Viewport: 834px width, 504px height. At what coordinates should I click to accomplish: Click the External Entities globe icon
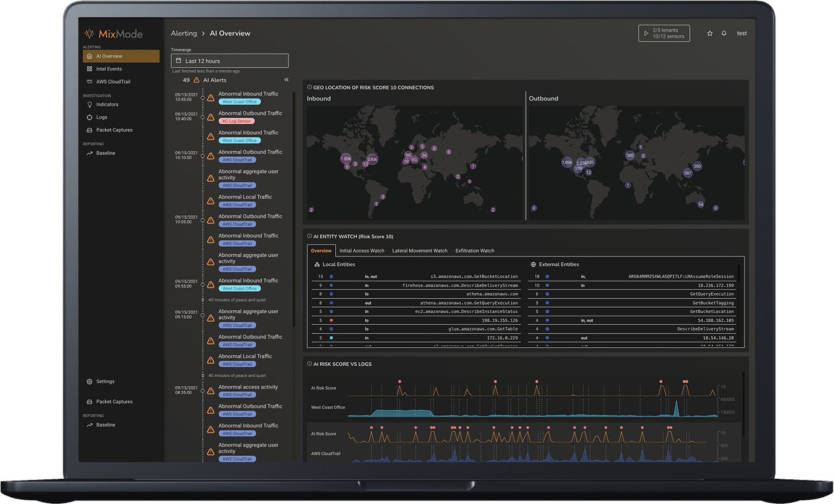(533, 265)
